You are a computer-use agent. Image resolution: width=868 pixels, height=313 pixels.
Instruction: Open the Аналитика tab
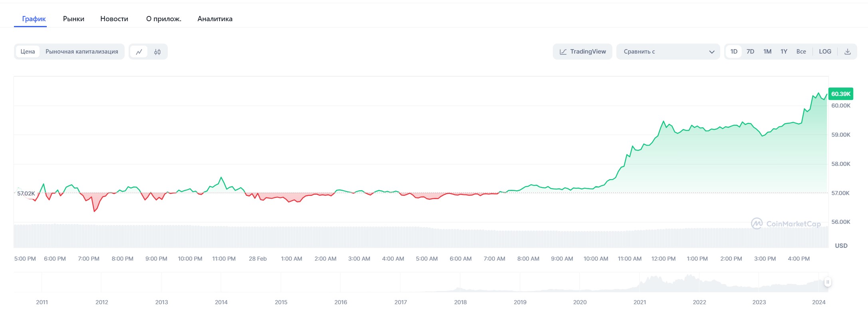pos(215,19)
